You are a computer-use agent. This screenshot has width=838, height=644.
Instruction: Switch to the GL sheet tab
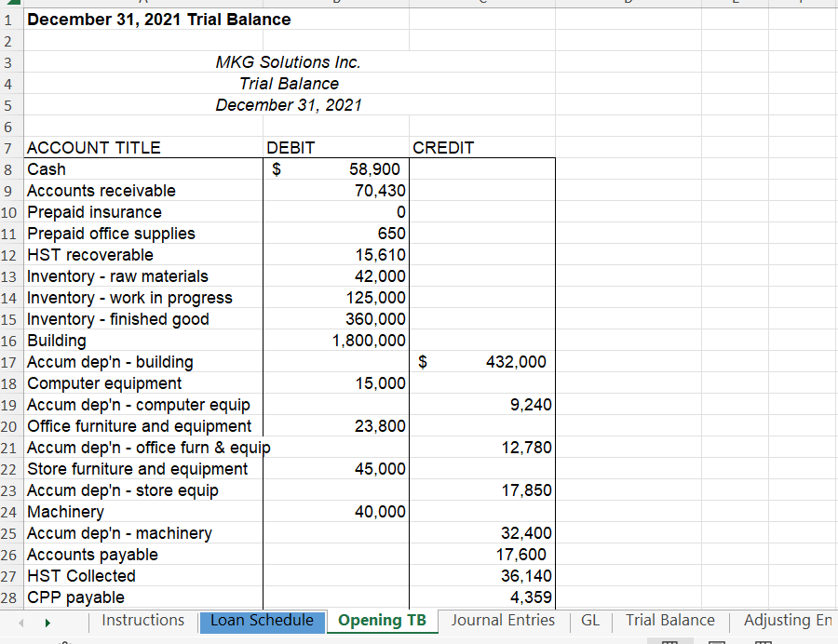pos(590,621)
